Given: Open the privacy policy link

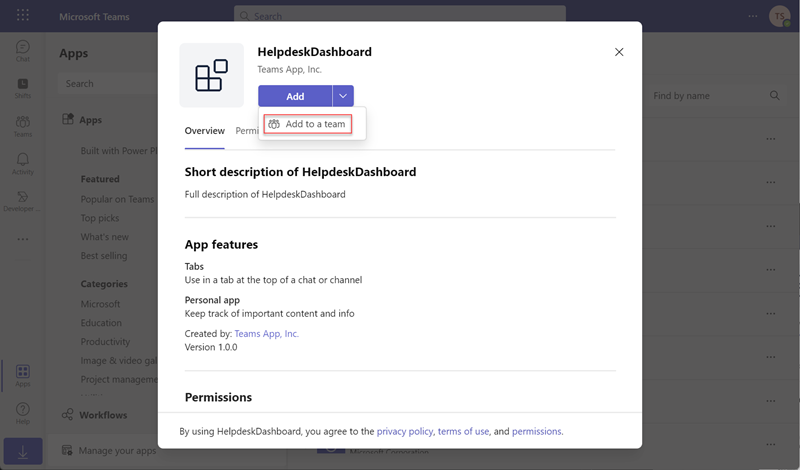Looking at the screenshot, I should click(405, 431).
